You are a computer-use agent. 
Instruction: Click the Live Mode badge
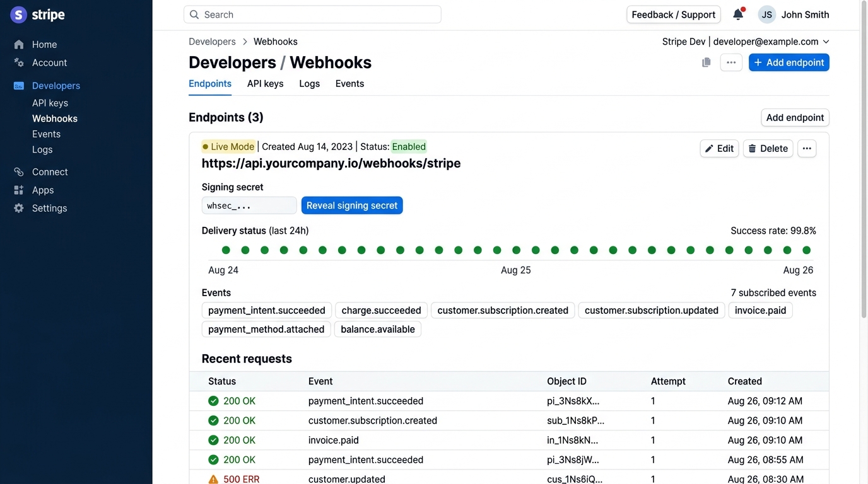[228, 147]
